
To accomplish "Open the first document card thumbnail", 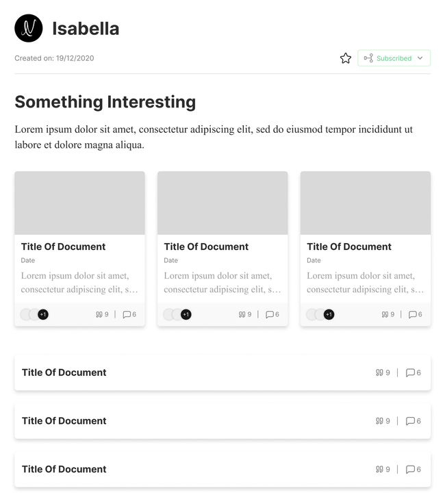I will click(79, 203).
